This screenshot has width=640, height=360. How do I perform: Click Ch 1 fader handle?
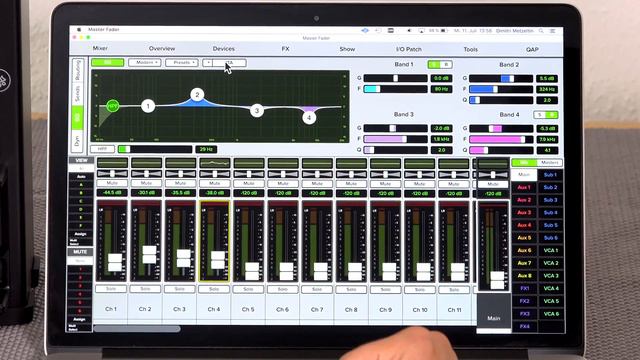115,262
